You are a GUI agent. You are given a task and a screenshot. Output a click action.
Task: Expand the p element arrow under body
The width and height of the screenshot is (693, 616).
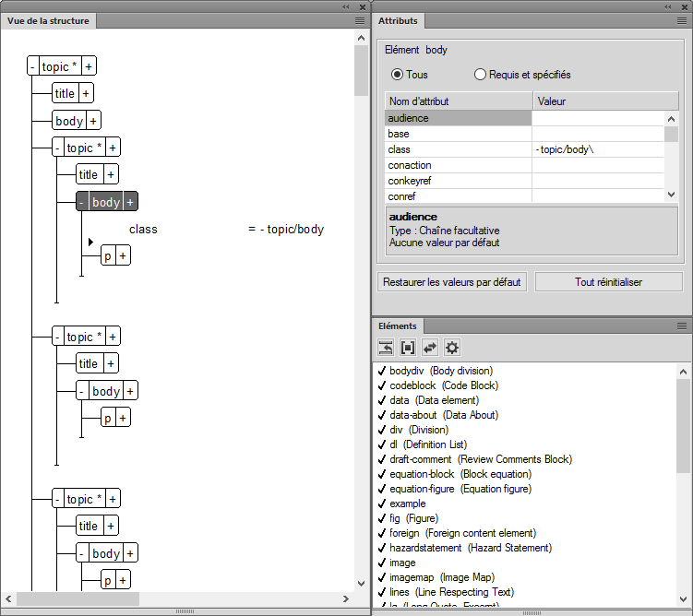coord(91,243)
